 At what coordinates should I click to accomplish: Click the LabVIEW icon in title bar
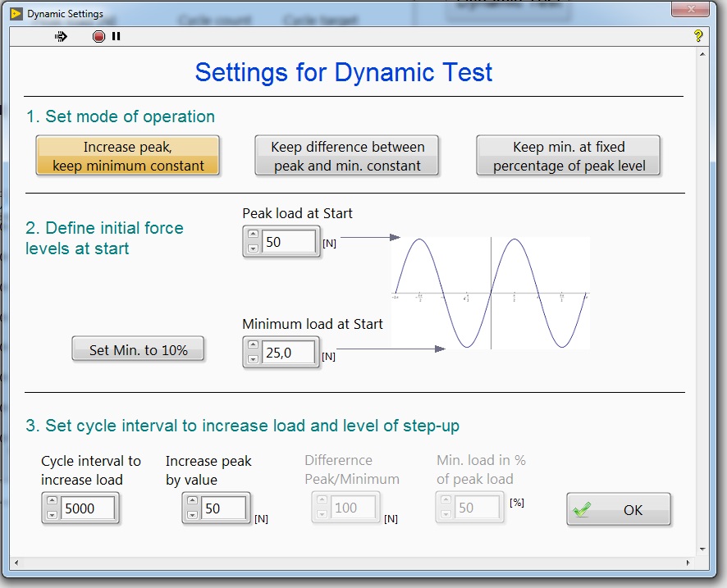click(x=16, y=13)
